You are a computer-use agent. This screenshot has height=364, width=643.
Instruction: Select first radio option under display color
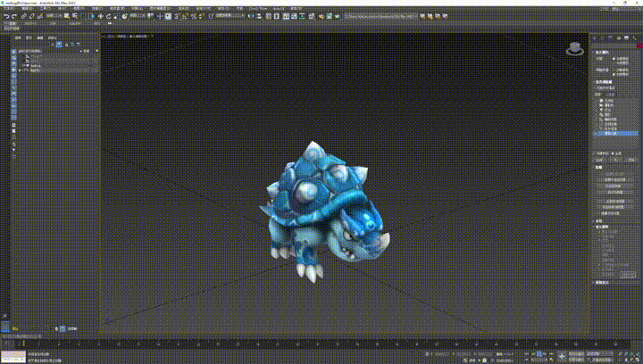[614, 59]
